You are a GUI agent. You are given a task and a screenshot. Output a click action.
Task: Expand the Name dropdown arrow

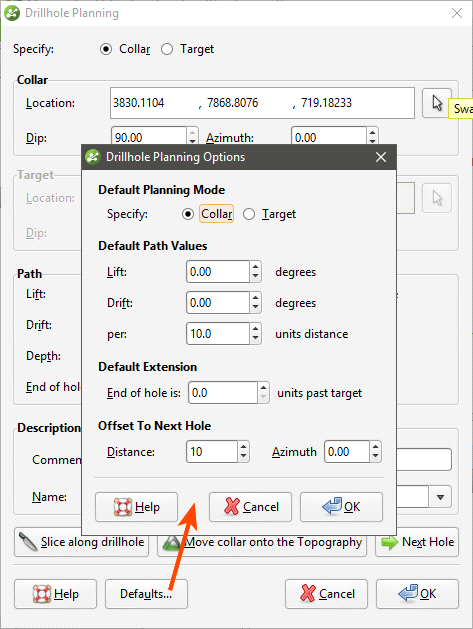pyautogui.click(x=440, y=497)
